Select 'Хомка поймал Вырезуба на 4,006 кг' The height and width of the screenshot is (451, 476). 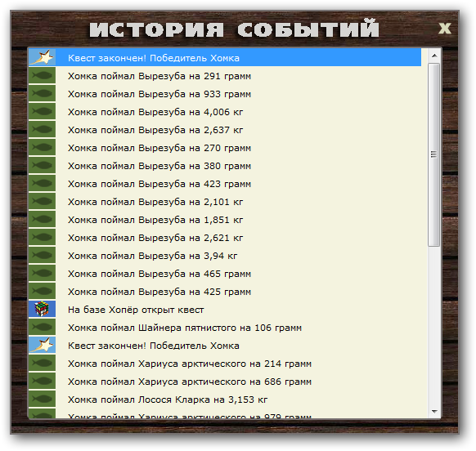(225, 111)
